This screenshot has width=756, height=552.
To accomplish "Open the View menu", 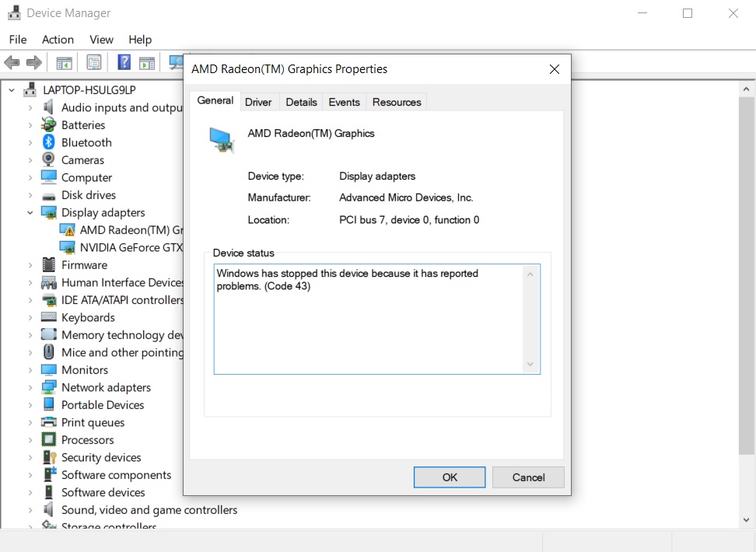I will [101, 40].
